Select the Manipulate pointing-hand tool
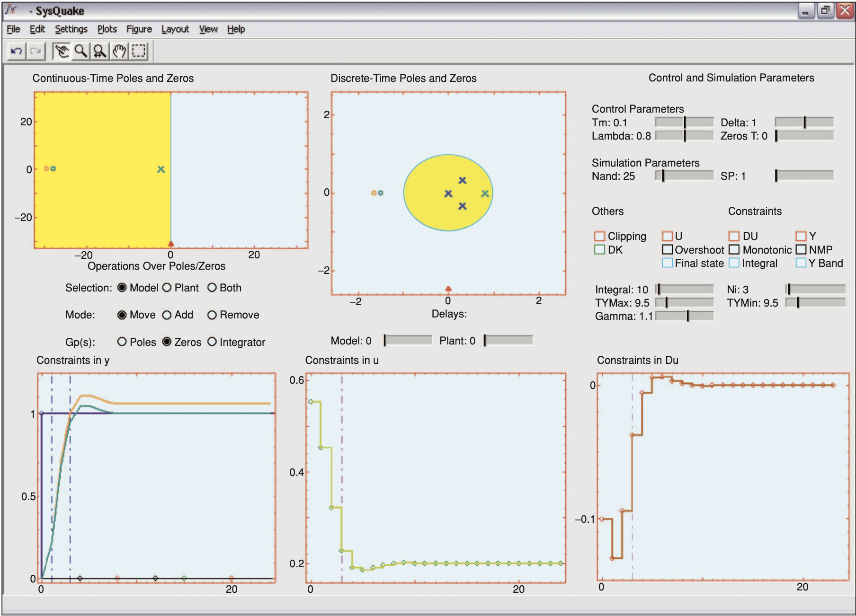Viewport: 856px width, 616px height. click(x=62, y=51)
